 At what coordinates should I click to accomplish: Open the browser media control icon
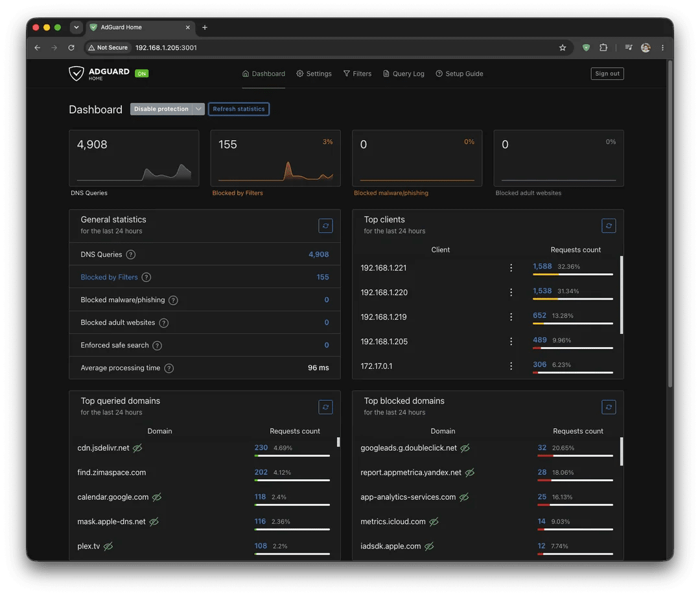point(629,48)
